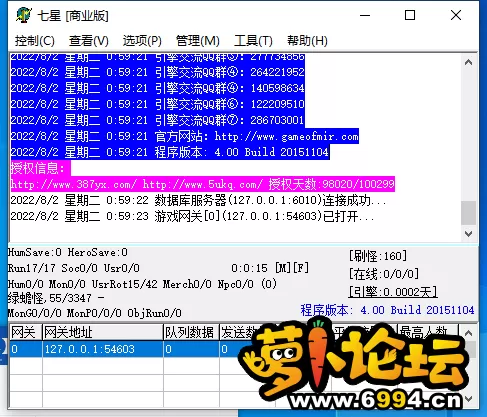Click the MonG0/0/0 MonP0/0/0 status line

click(x=95, y=313)
